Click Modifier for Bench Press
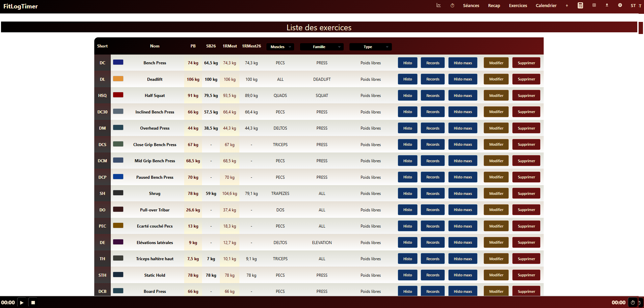This screenshot has width=644, height=308. pyautogui.click(x=496, y=63)
